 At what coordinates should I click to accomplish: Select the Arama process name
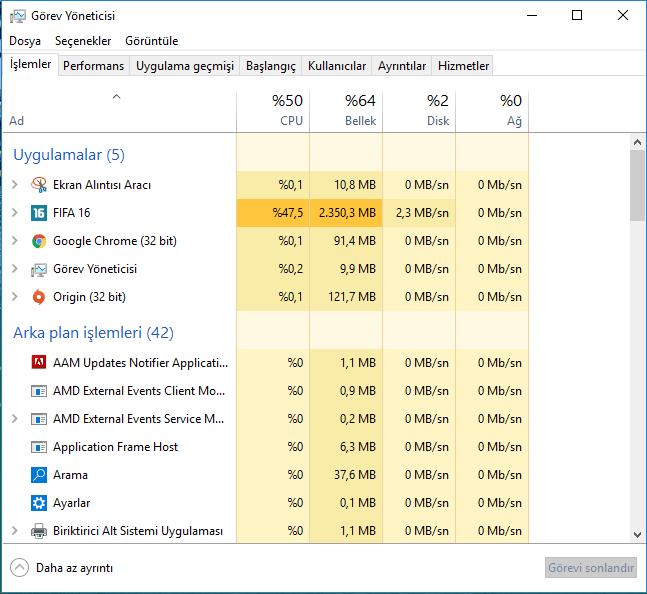tap(70, 475)
